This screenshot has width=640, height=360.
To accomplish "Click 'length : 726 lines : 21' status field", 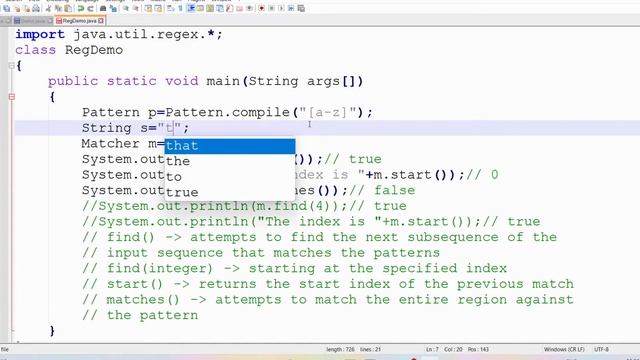I will [x=353, y=349].
